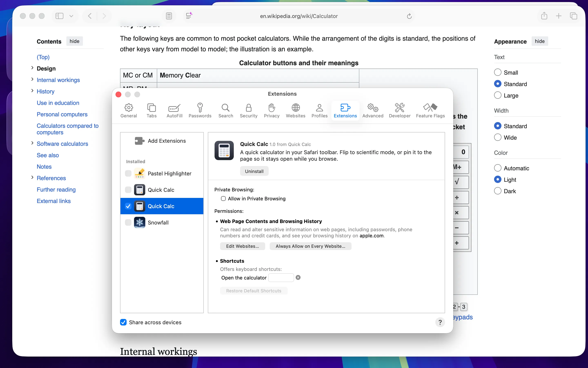
Task: Toggle Safari sidebar icon
Action: pos(59,16)
